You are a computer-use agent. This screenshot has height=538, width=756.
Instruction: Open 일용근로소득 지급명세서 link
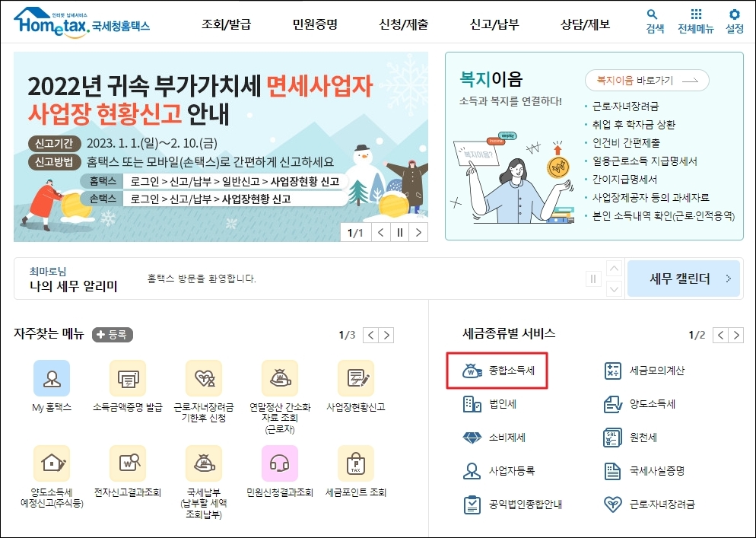coord(645,161)
